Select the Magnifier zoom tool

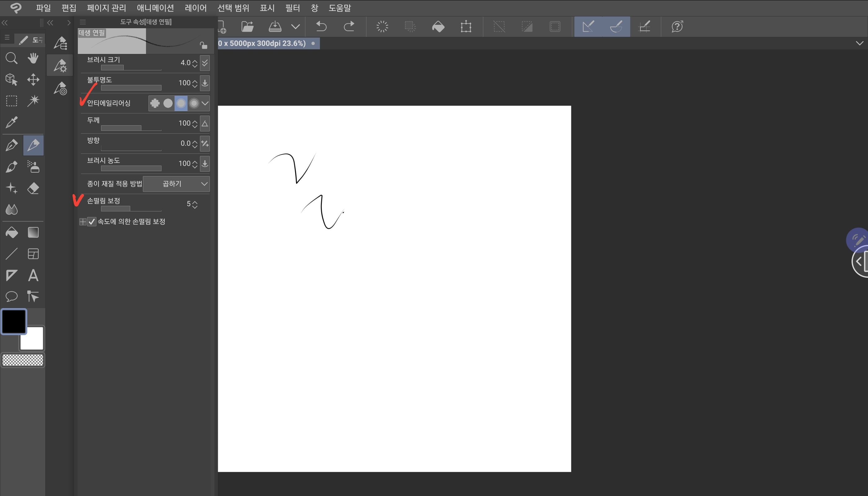11,58
